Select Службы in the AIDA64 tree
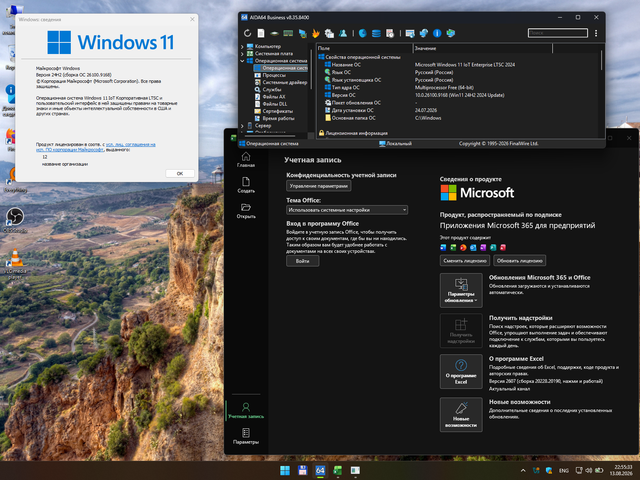The height and width of the screenshot is (480, 640). (271, 90)
